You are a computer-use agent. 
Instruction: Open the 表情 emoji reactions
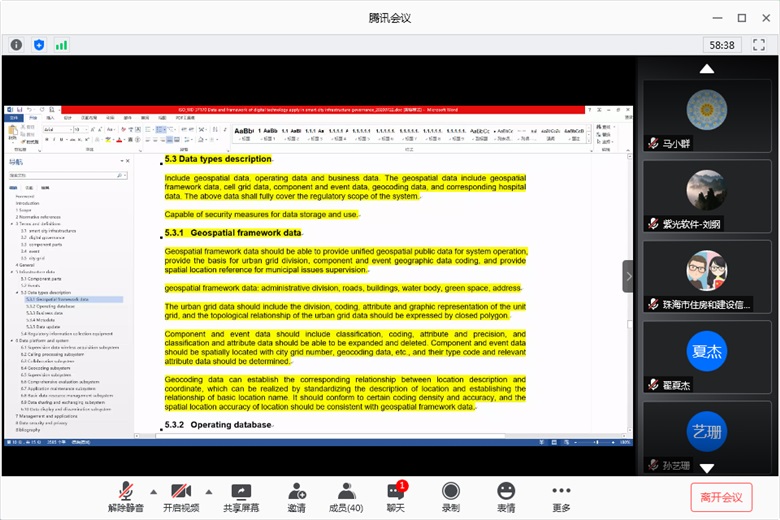click(506, 497)
